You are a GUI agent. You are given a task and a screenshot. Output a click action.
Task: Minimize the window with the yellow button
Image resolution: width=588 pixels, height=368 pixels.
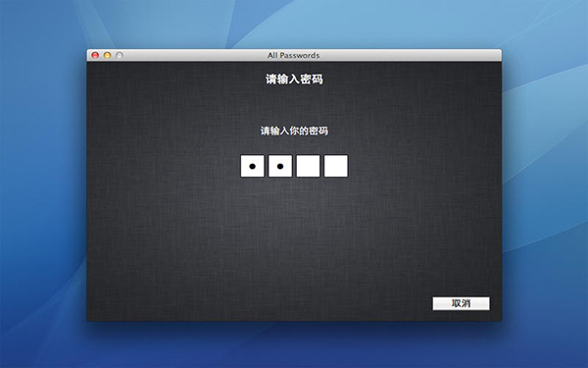107,55
